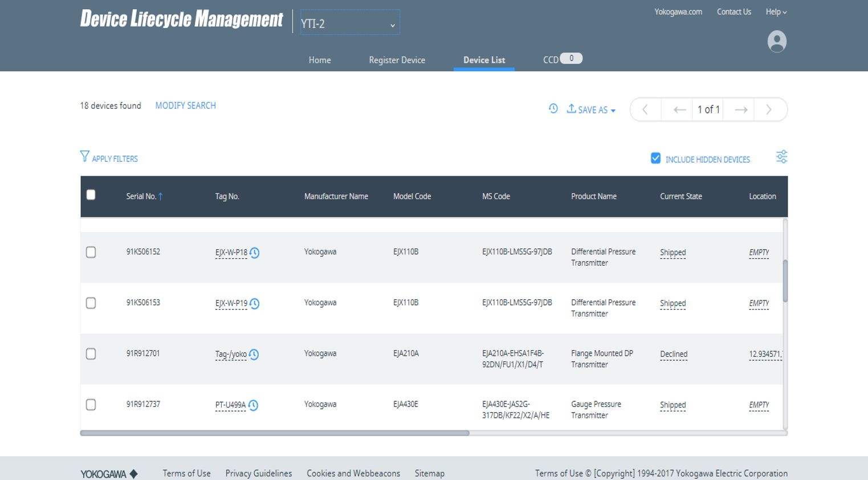Click the Tag No. column header
868x480 pixels.
tap(227, 197)
